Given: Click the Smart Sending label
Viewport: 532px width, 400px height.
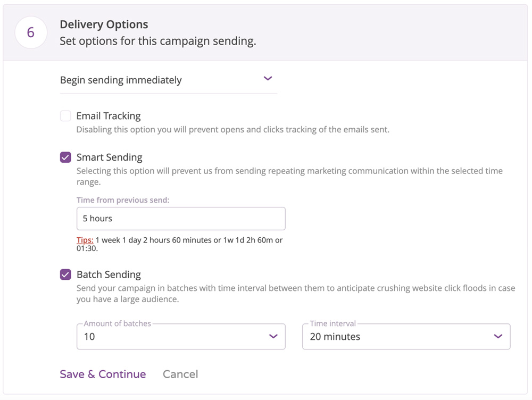Looking at the screenshot, I should (109, 157).
